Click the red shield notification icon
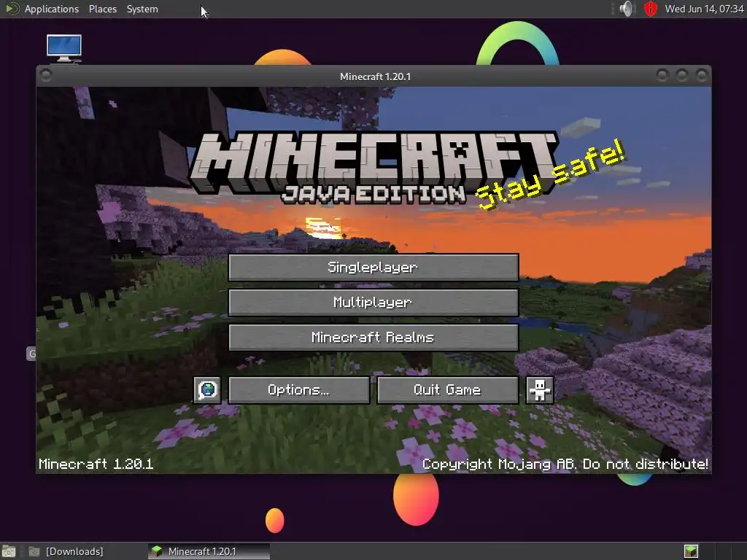This screenshot has width=747, height=560. (650, 9)
